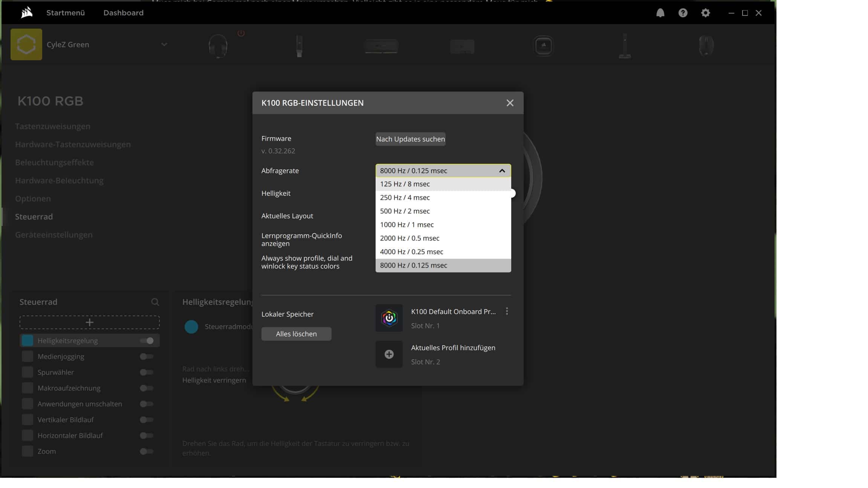This screenshot has width=868, height=488.
Task: Select the keyboard device icon
Action: click(x=381, y=46)
